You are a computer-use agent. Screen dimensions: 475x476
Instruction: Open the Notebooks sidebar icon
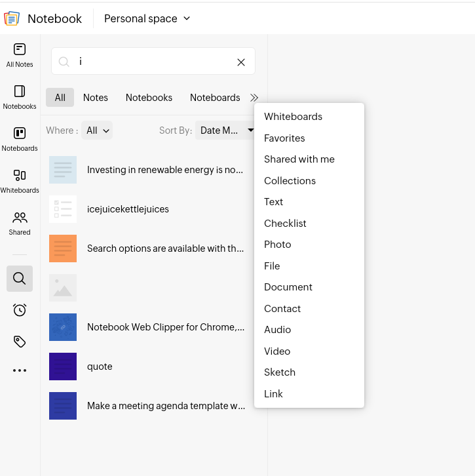pos(20,97)
